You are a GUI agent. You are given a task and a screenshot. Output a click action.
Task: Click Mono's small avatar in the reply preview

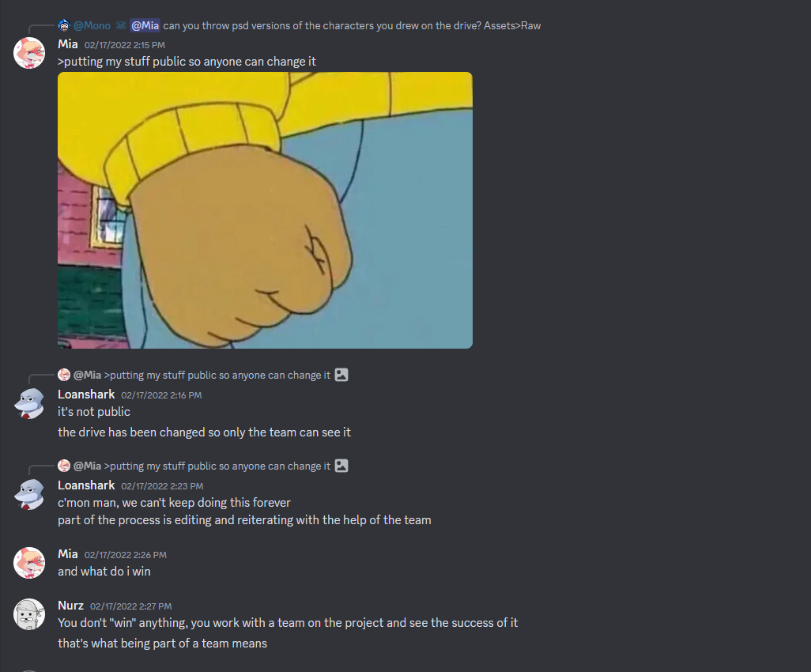pyautogui.click(x=63, y=25)
